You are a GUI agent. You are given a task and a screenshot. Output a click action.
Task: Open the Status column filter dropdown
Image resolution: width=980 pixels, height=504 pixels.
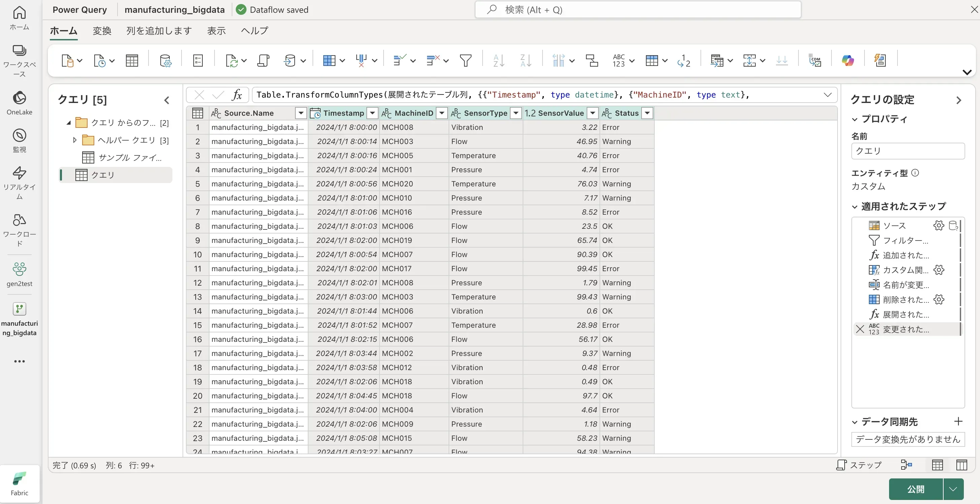click(647, 113)
